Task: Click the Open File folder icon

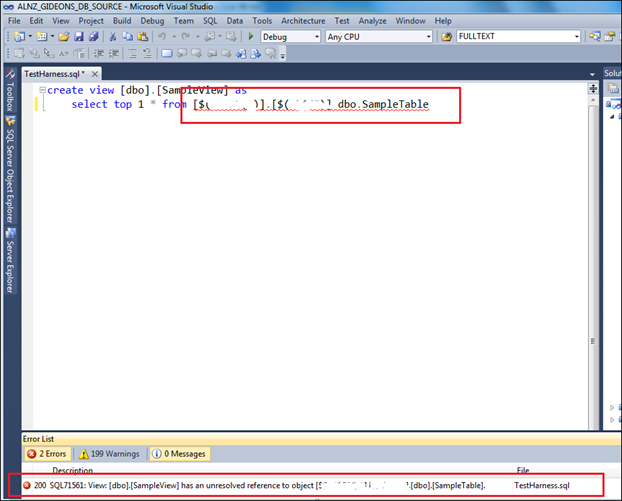Action: click(62, 37)
